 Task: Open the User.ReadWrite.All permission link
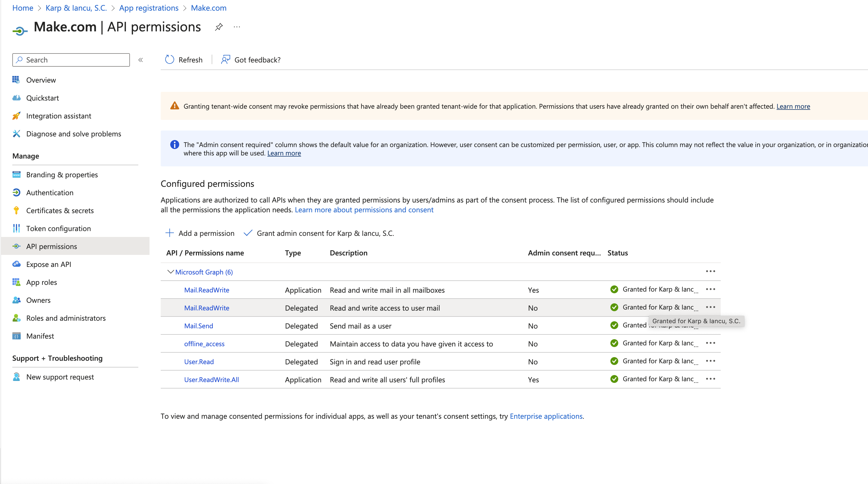point(211,379)
